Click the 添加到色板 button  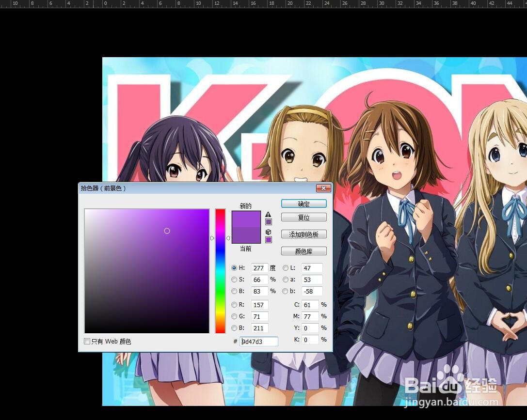tap(304, 234)
